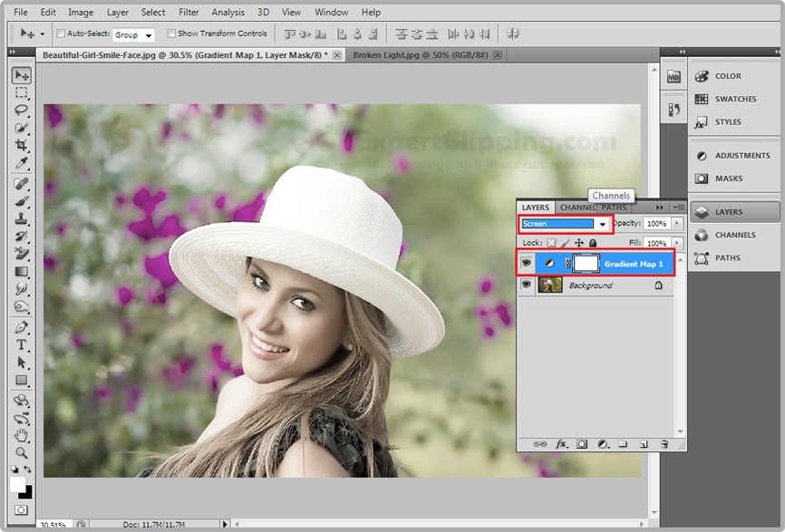Enable the Auto-Select checkbox

point(61,34)
